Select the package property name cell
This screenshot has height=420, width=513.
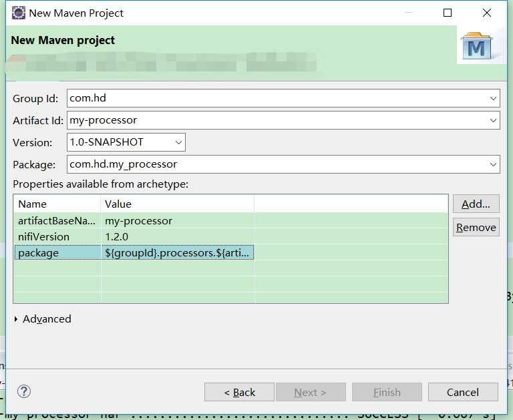point(57,252)
